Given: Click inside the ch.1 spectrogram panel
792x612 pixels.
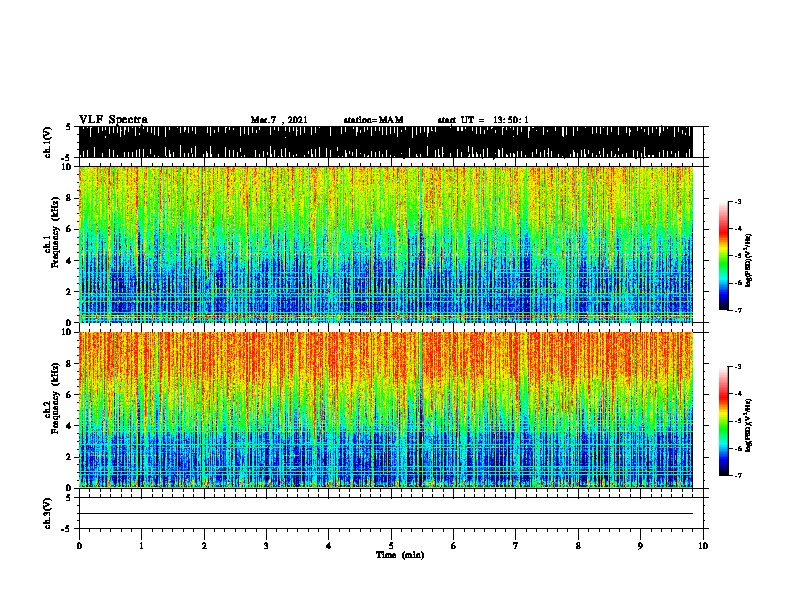Looking at the screenshot, I should [386, 244].
